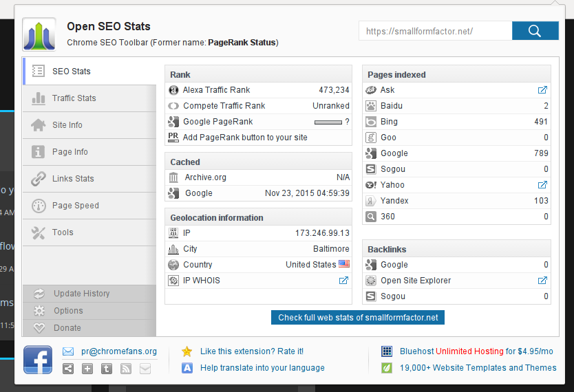Click the Google cached date Nov 23, 2015
Screen dimensions: 574x392
(307, 193)
